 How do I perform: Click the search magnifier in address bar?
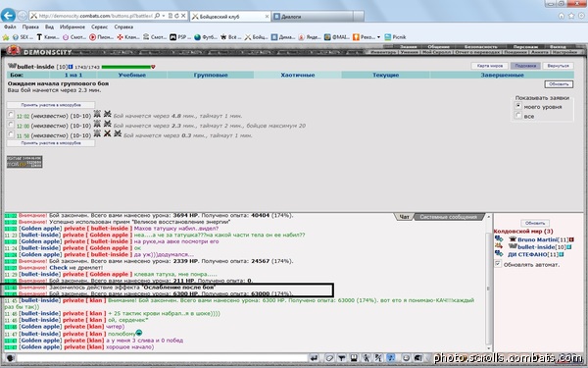[157, 16]
